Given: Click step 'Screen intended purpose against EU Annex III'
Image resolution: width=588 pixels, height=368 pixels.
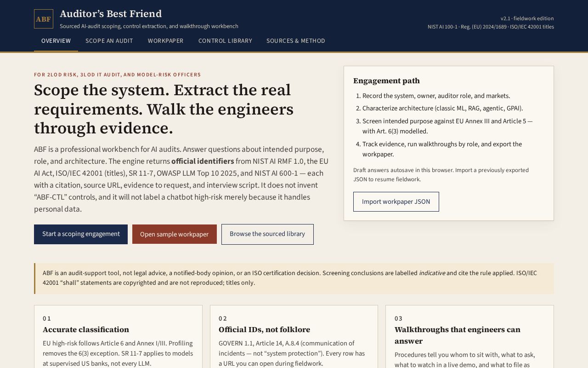Looking at the screenshot, I should tap(447, 126).
